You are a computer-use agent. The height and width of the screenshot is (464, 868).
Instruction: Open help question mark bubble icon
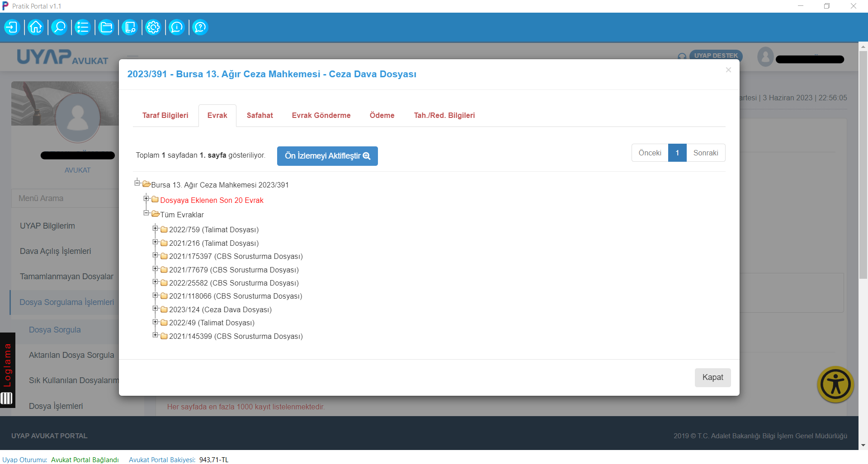[x=200, y=28]
